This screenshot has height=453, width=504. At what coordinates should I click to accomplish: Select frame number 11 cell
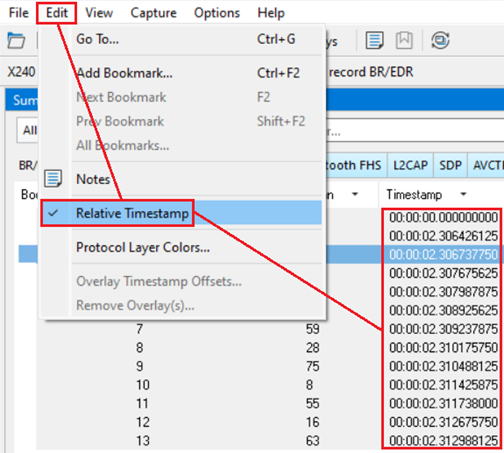coord(142,404)
